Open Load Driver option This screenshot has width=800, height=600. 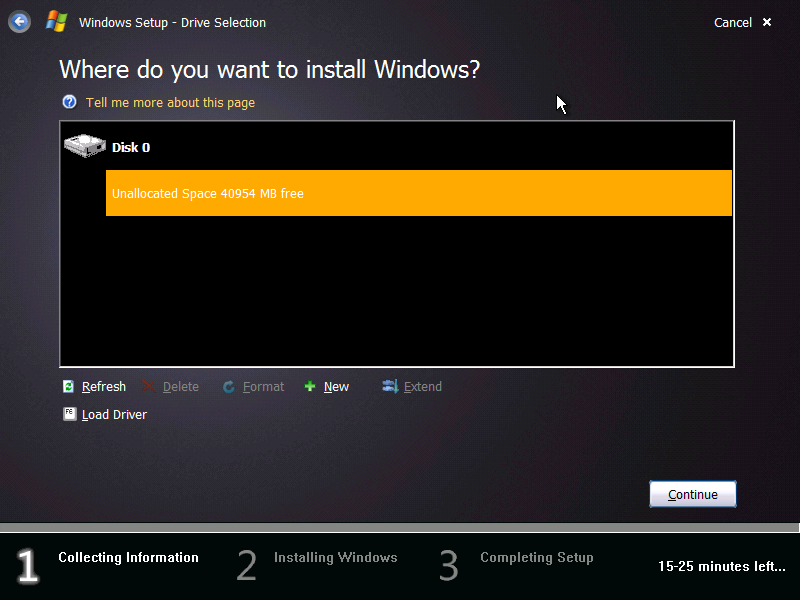(114, 414)
